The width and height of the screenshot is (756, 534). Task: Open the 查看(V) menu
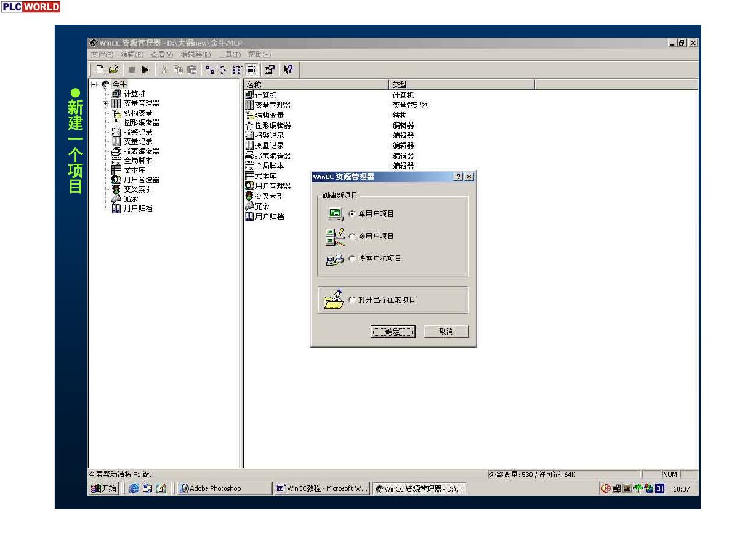(162, 55)
